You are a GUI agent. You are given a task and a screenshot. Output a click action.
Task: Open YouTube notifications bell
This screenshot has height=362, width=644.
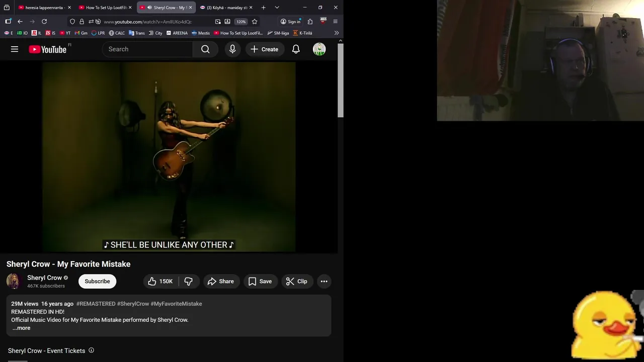(x=296, y=49)
